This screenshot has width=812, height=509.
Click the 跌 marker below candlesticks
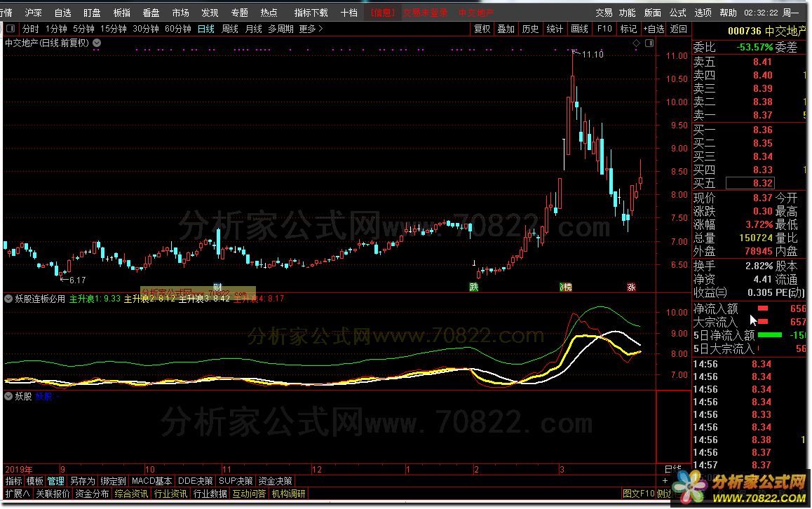474,287
